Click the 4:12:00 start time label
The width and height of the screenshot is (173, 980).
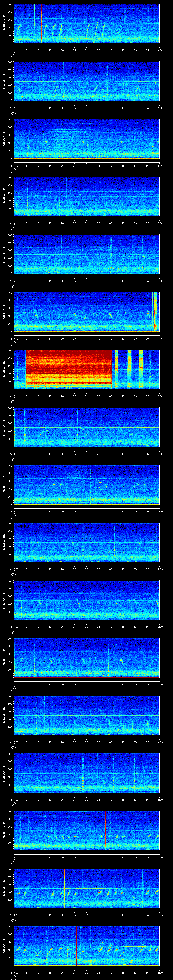pos(14,684)
